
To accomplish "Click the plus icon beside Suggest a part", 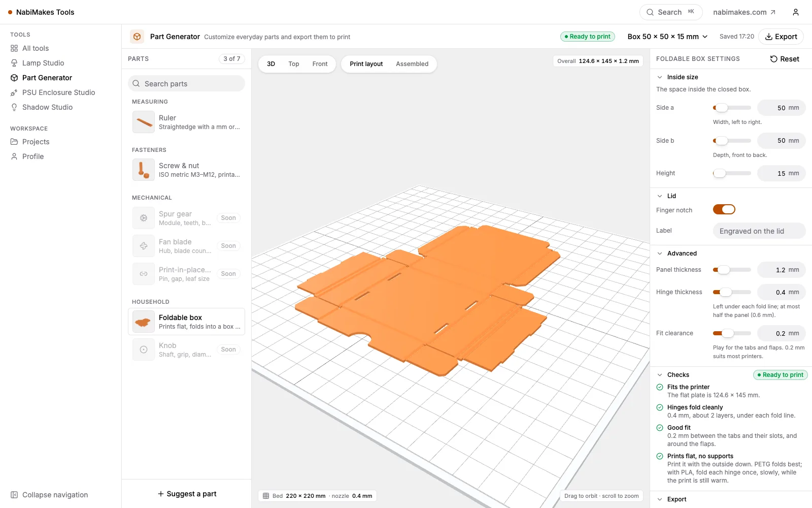I will pos(161,494).
